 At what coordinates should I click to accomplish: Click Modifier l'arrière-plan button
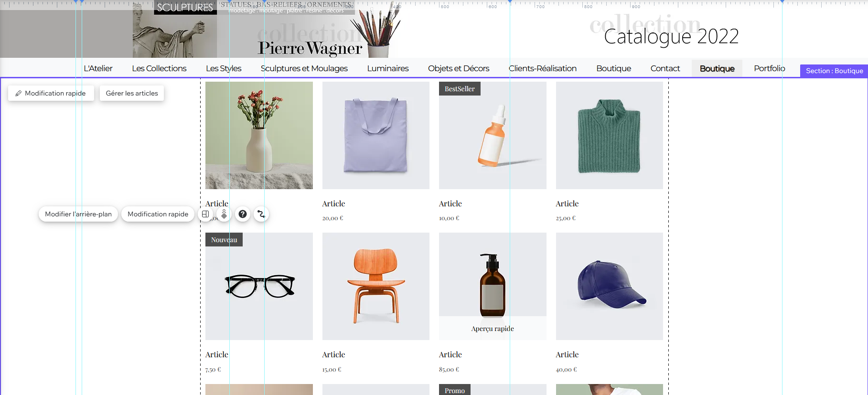click(78, 214)
